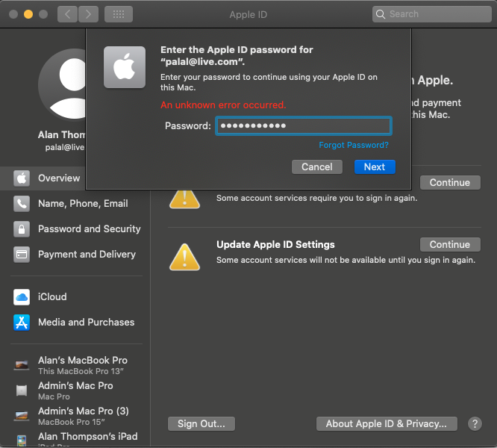Screen dimensions: 497x448
Task: Click the phone icon beside Name, Phone, Email
Action: (22, 204)
